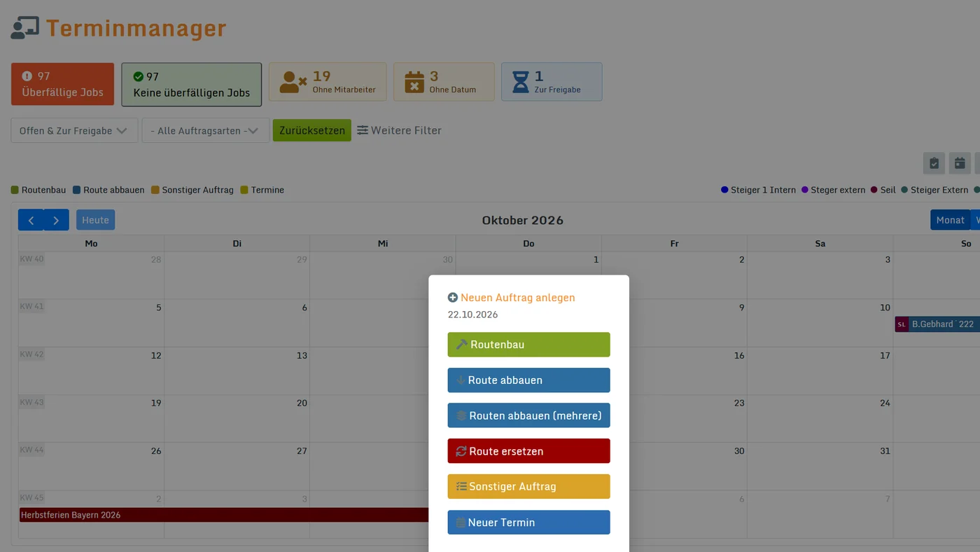Click the Termine legend color swatch
980x552 pixels.
[244, 190]
